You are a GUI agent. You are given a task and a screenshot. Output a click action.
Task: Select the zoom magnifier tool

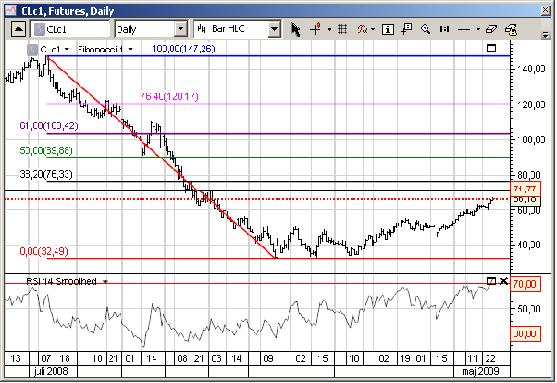coord(425,29)
